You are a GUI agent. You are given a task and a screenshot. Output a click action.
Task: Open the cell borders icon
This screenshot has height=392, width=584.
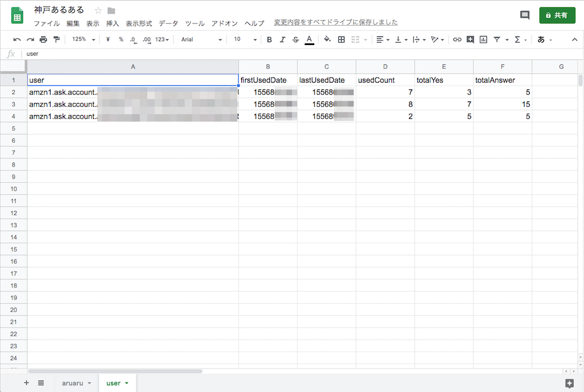(341, 39)
